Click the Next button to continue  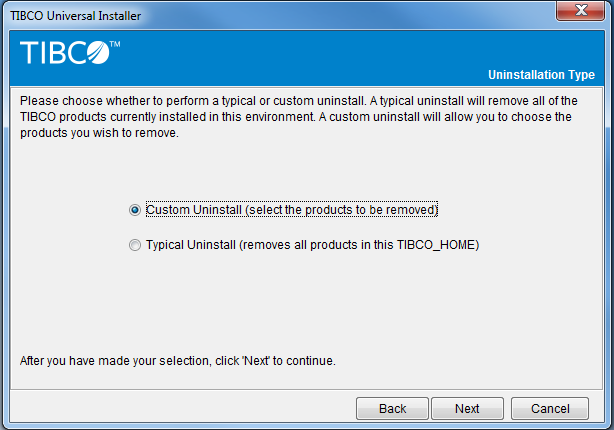coord(467,408)
